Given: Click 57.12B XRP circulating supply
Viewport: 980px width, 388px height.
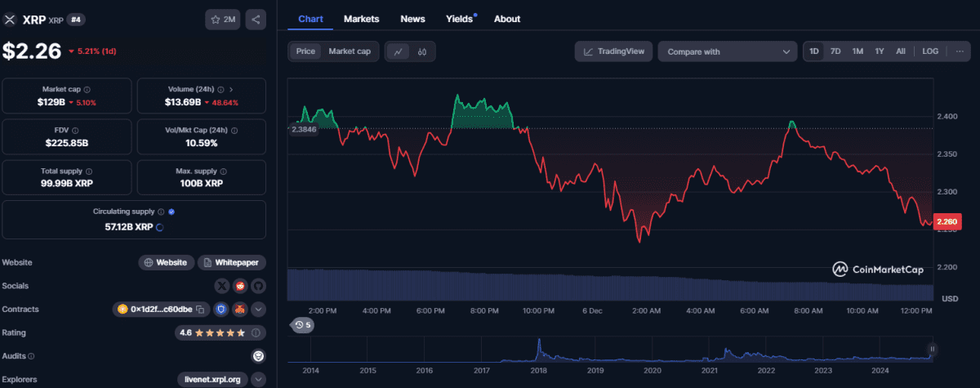Looking at the screenshot, I should coord(127,226).
